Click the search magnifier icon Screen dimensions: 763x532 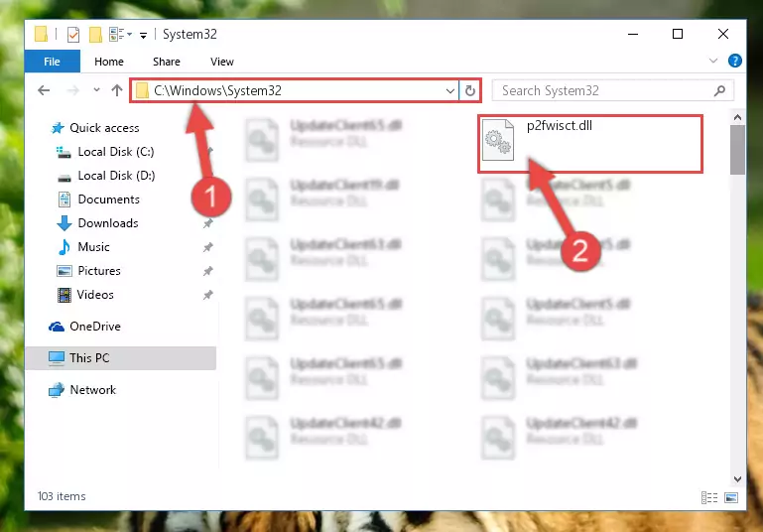[x=719, y=90]
